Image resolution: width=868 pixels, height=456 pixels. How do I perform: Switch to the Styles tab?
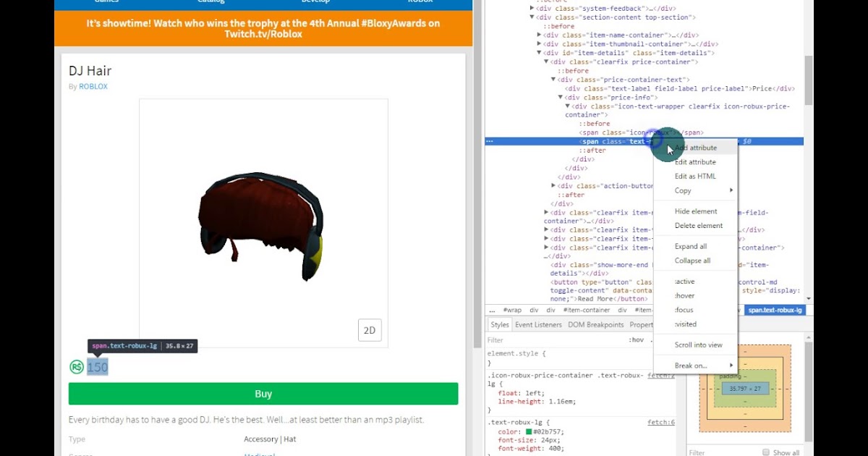[x=500, y=325]
